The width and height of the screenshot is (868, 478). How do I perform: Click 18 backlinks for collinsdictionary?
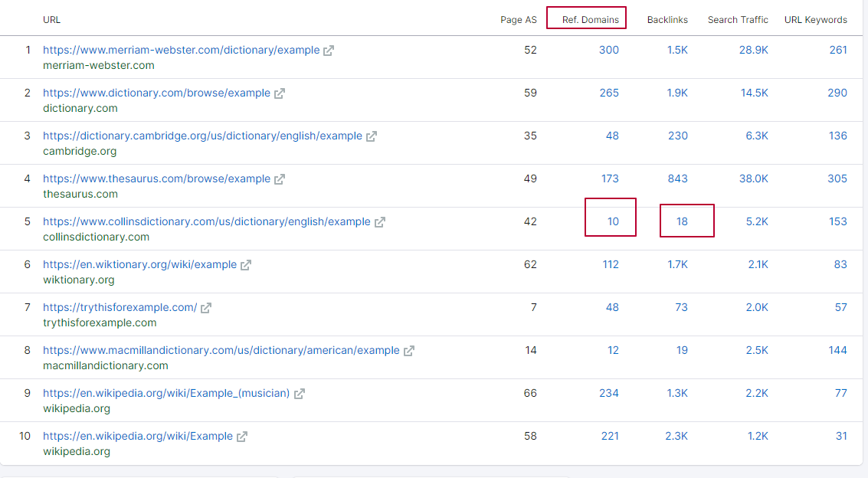682,221
